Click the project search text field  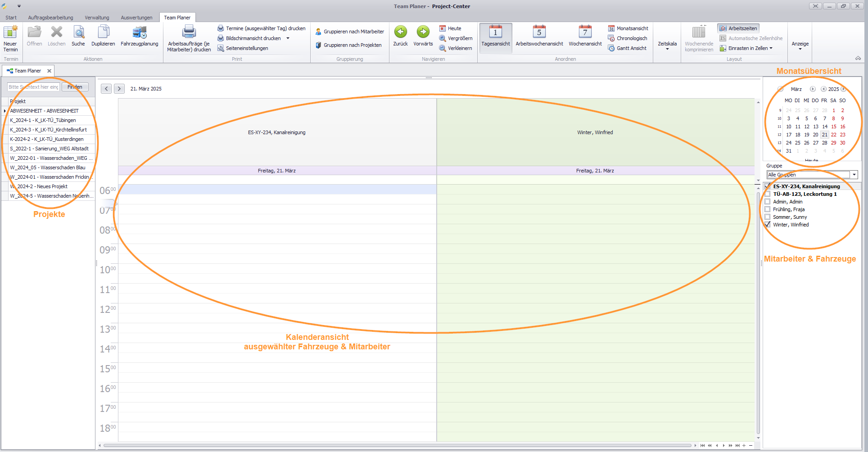click(33, 87)
